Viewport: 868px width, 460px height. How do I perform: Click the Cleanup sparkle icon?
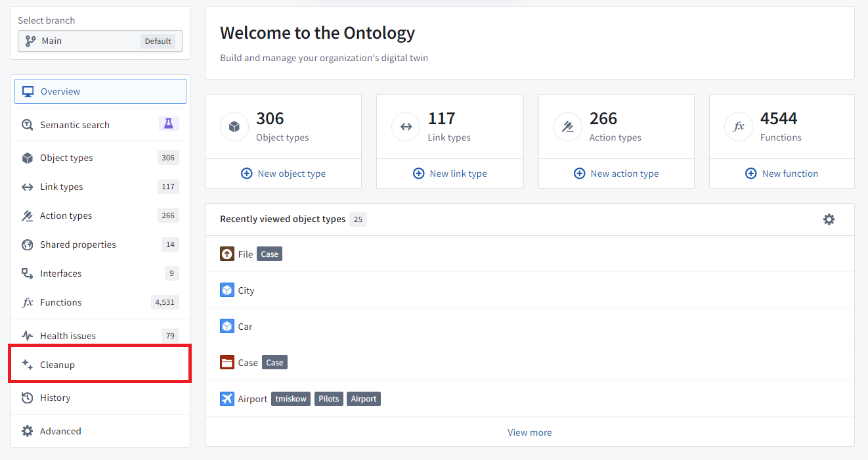point(27,364)
